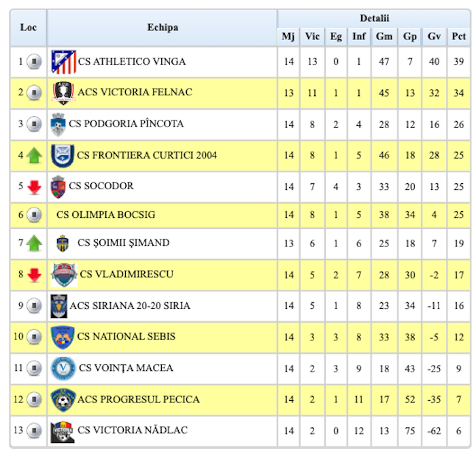The width and height of the screenshot is (476, 456).
Task: Click the Loc column header
Action: click(28, 28)
